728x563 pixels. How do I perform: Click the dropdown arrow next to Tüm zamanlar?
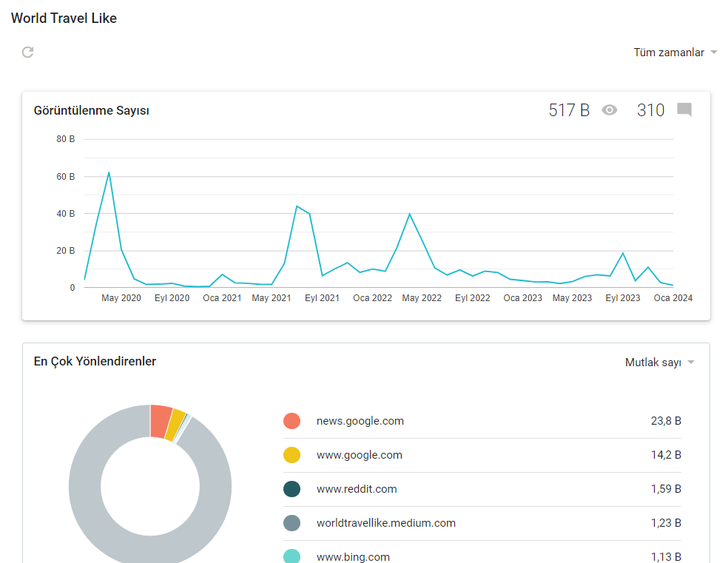(x=714, y=53)
